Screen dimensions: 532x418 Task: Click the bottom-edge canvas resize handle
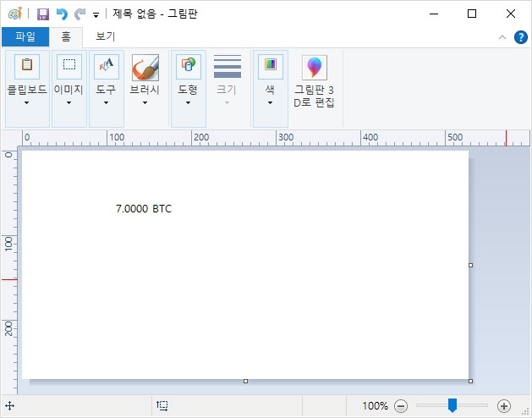pyautogui.click(x=245, y=382)
